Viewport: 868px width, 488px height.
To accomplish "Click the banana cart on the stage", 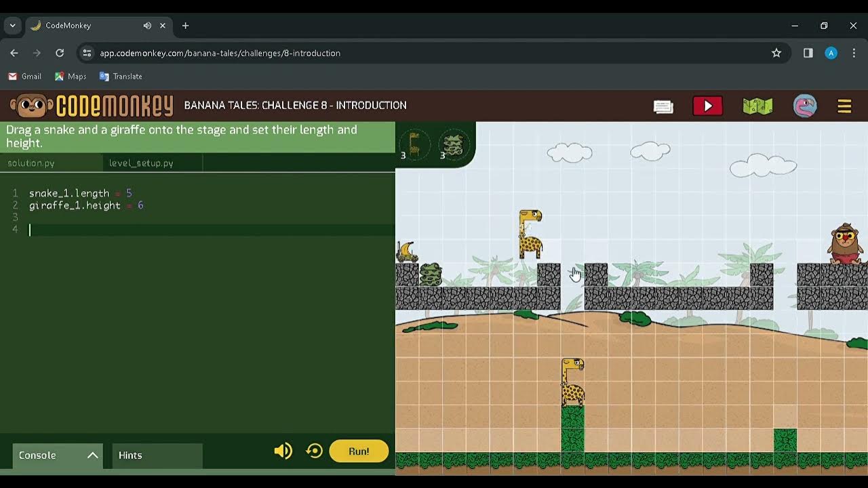I will point(407,252).
